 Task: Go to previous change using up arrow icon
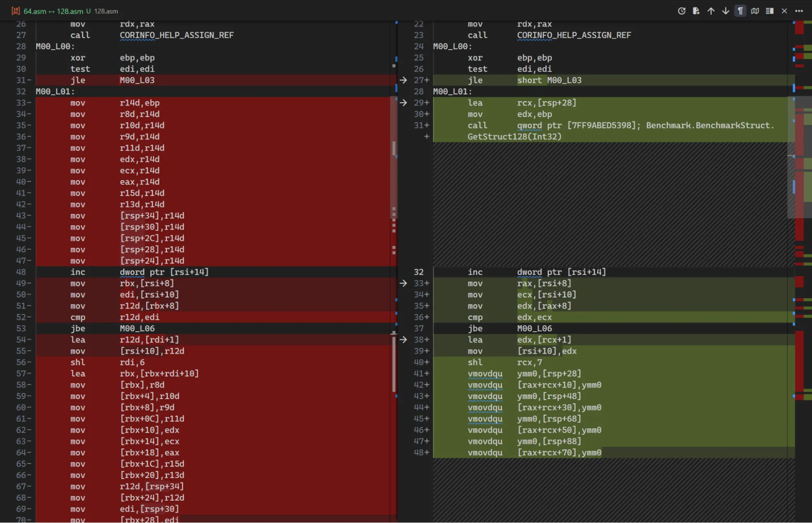coord(711,11)
